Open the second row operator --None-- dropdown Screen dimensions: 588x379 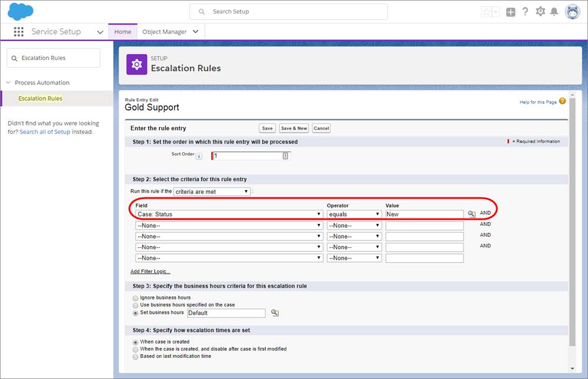pos(354,225)
